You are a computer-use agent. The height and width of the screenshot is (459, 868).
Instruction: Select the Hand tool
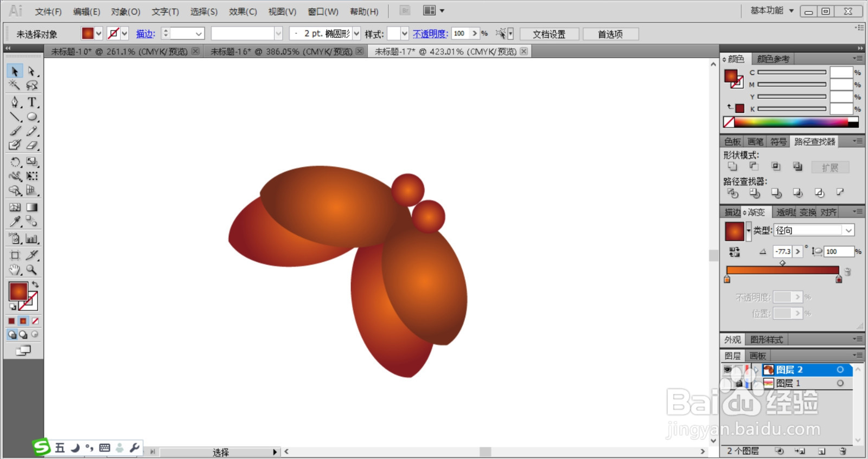click(x=15, y=269)
